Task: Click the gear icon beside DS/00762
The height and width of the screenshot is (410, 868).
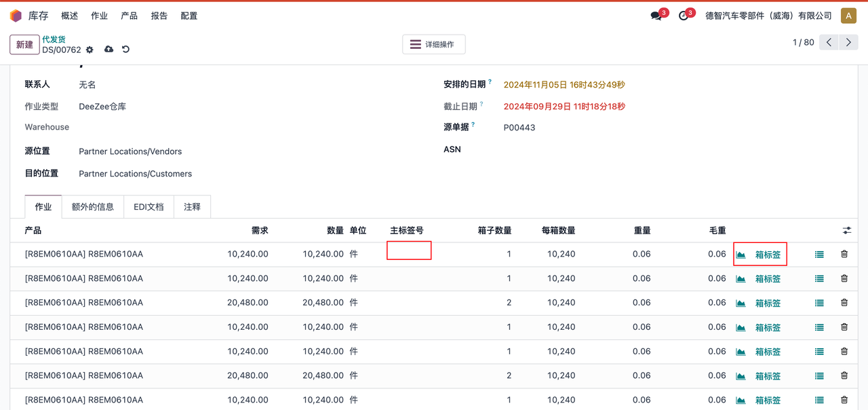Action: coord(90,50)
